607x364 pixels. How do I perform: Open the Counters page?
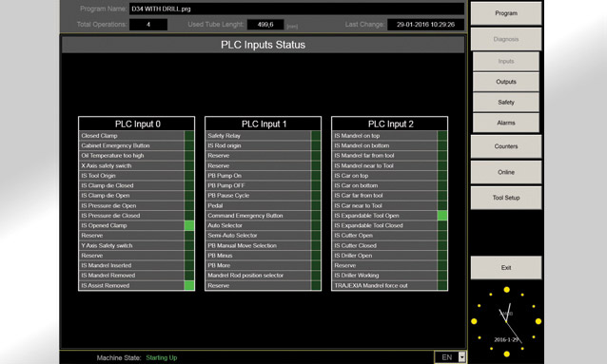coord(506,146)
